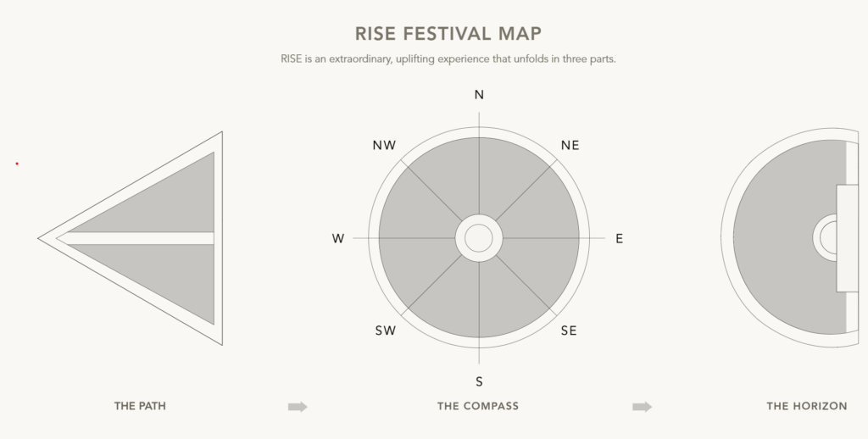Click the arrow between Compass and Horizon
868x439 pixels.
coord(643,407)
